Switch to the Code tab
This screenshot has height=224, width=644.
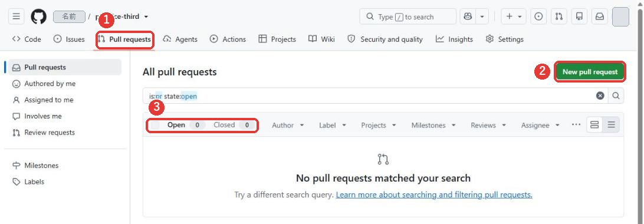coord(27,39)
